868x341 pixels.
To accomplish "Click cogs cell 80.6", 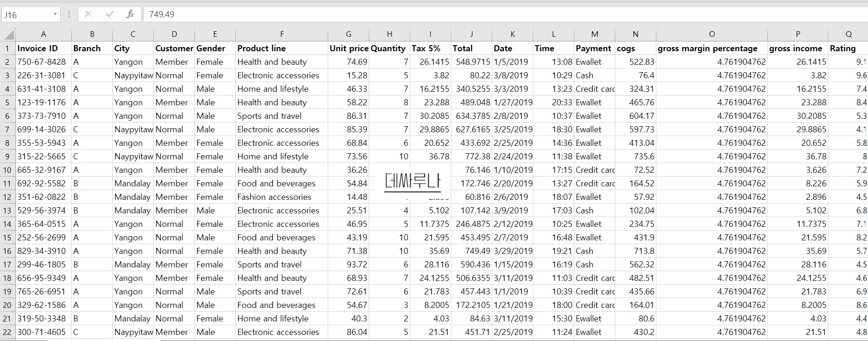I will pos(635,319).
